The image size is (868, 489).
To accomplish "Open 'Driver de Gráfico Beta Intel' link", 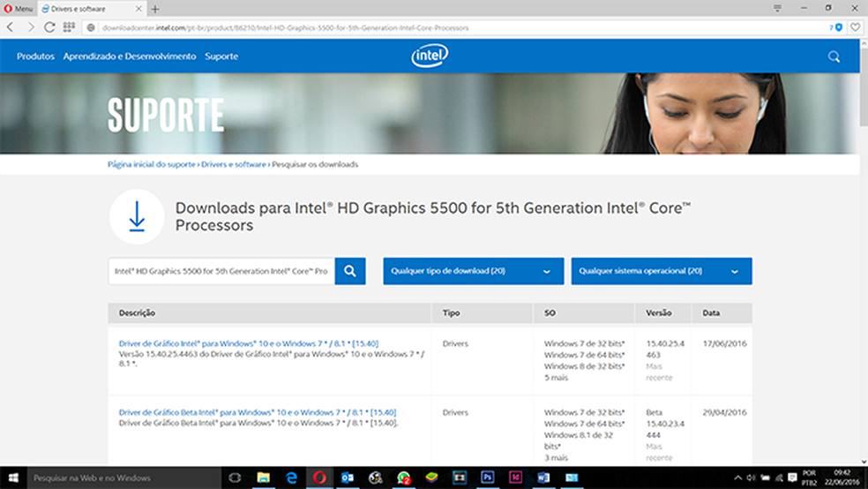I will coord(257,412).
